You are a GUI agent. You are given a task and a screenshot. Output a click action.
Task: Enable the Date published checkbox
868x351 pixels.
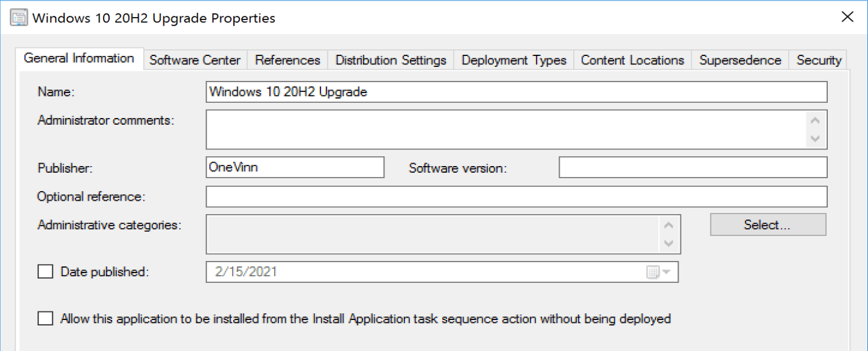point(46,272)
